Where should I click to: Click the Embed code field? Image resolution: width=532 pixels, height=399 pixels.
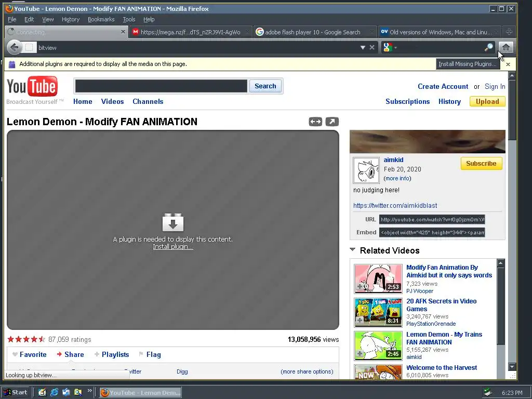432,232
